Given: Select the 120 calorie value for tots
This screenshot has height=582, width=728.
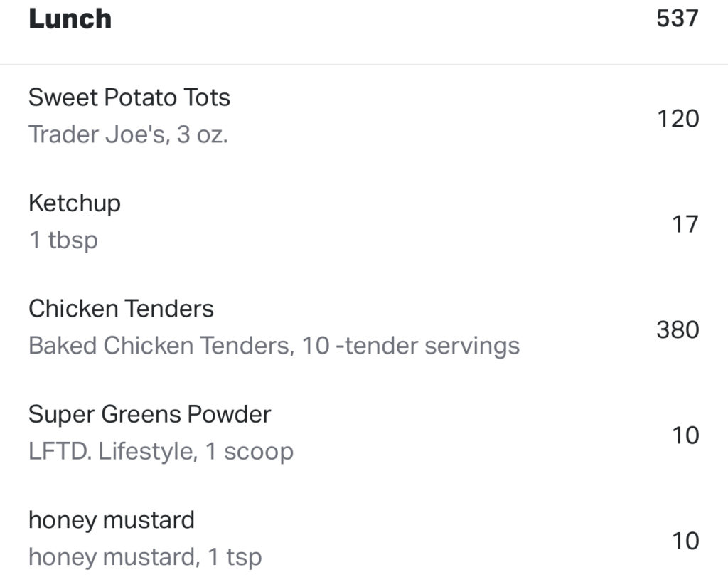Looking at the screenshot, I should coord(678,118).
